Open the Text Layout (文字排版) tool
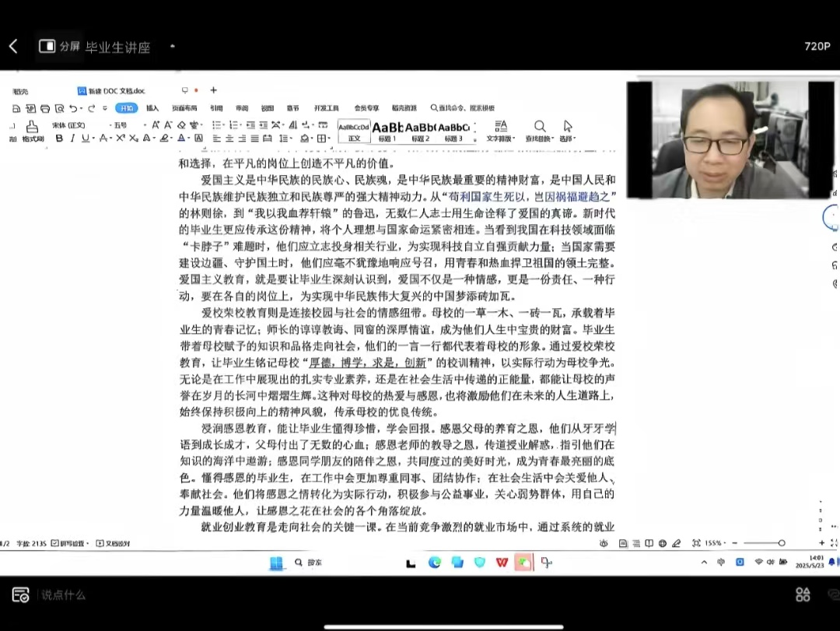Viewport: 840px width, 631px height. [501, 130]
